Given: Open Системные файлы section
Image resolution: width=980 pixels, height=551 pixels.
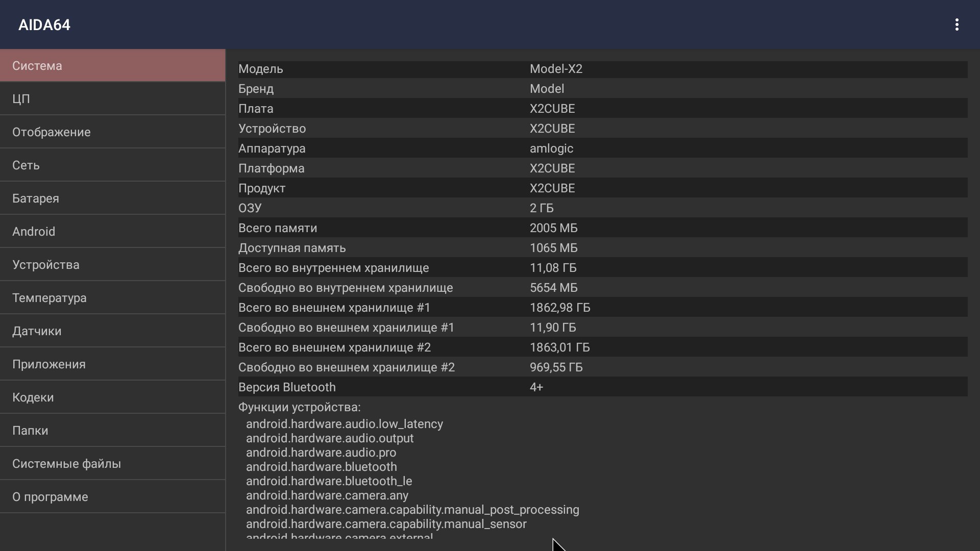Looking at the screenshot, I should pyautogui.click(x=112, y=464).
